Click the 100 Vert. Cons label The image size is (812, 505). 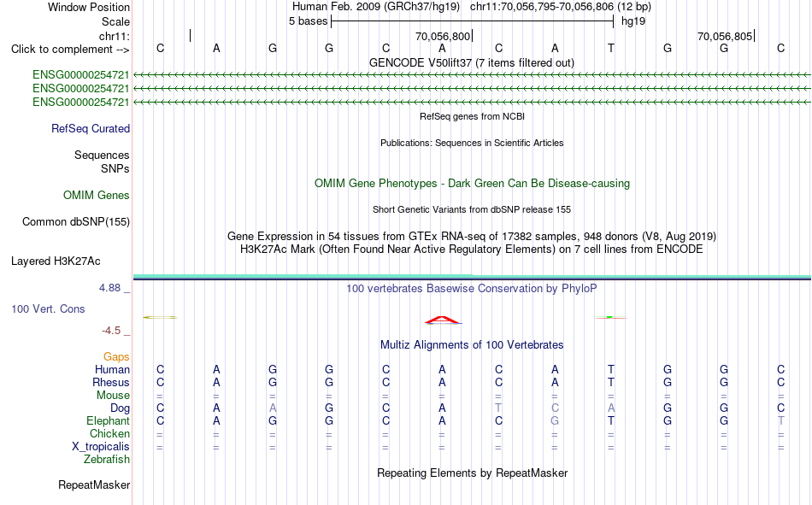pos(48,308)
